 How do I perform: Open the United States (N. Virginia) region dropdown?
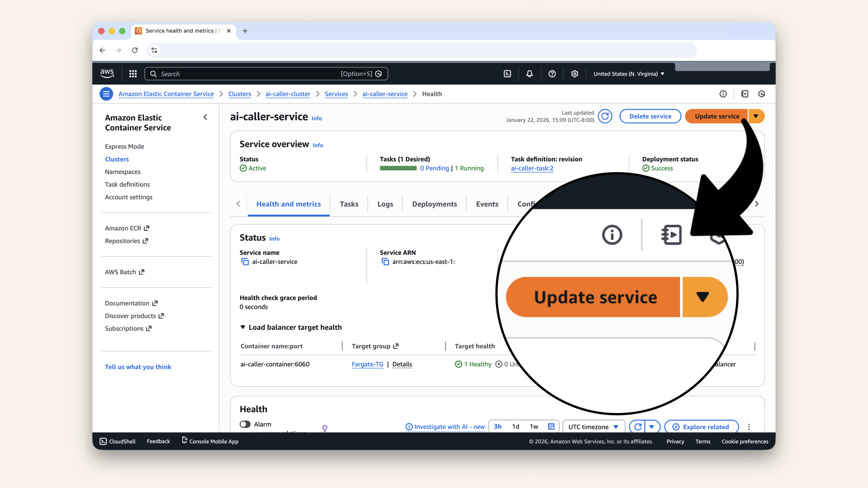pyautogui.click(x=628, y=74)
